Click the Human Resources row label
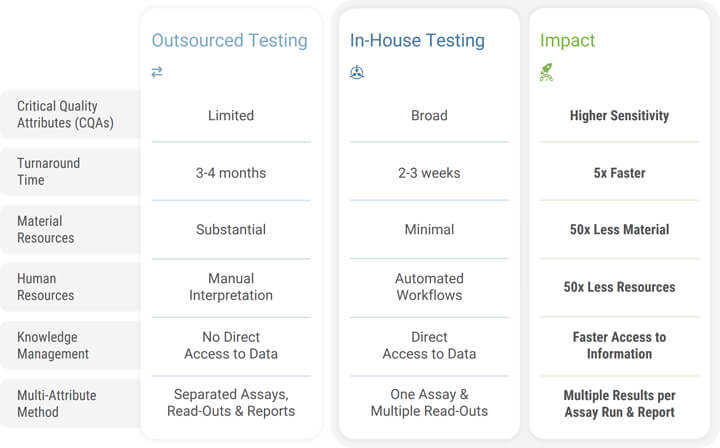This screenshot has width=720, height=448. coord(45,287)
